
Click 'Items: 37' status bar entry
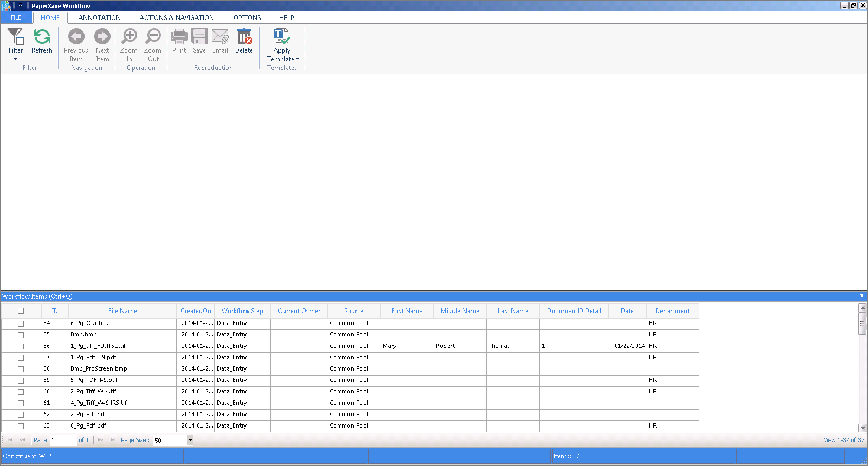[x=566, y=456]
